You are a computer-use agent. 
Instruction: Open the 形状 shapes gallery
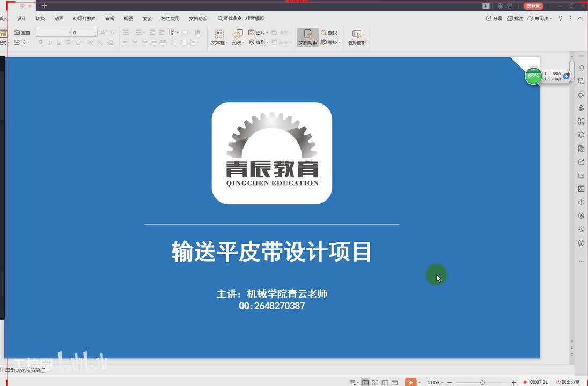(238, 38)
